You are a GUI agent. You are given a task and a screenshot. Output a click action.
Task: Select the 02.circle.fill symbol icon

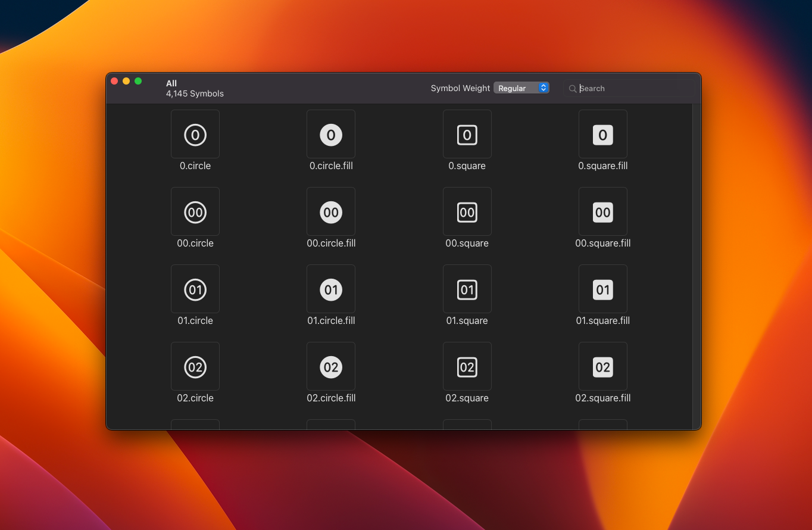[331, 367]
